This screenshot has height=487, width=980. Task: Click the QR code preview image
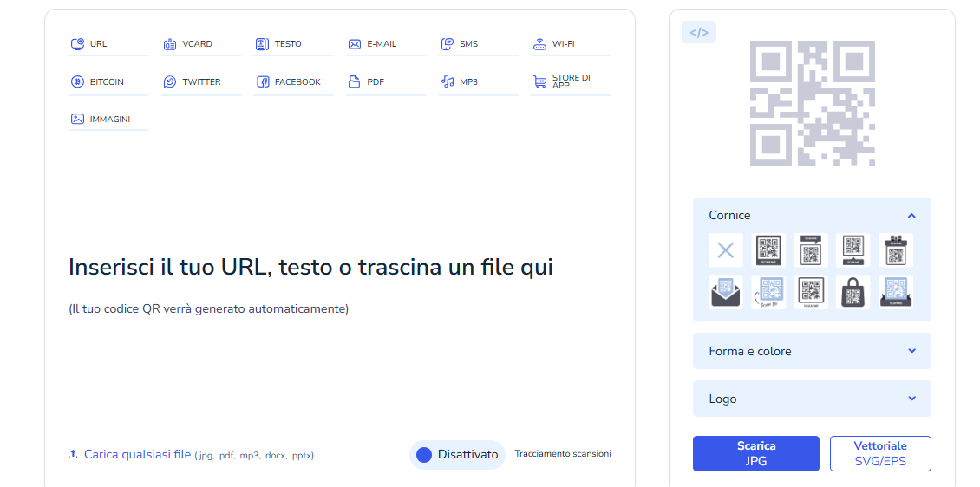tap(812, 103)
